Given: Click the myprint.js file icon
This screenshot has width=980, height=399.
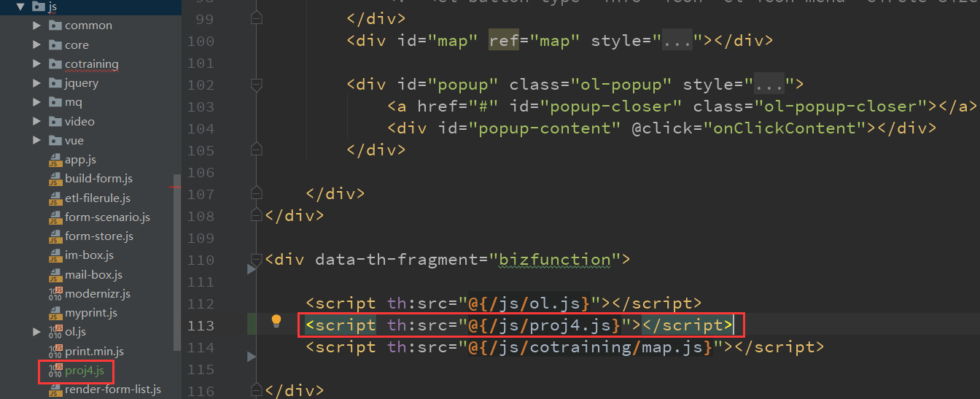Looking at the screenshot, I should tap(55, 313).
